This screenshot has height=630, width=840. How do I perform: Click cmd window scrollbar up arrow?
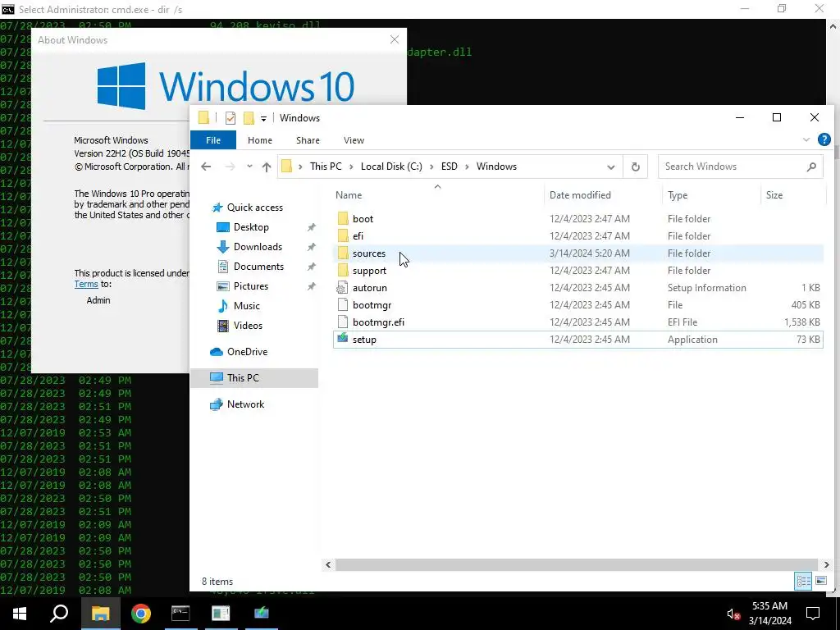[833, 26]
